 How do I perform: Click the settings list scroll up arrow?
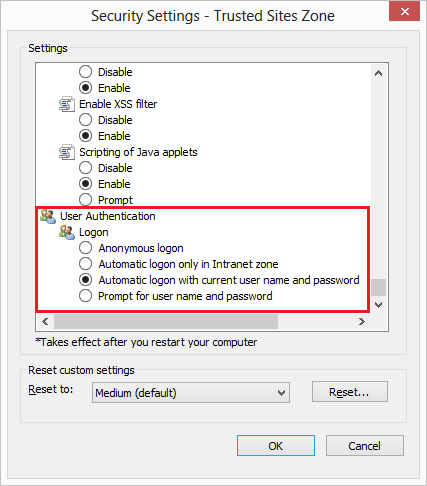coord(378,73)
